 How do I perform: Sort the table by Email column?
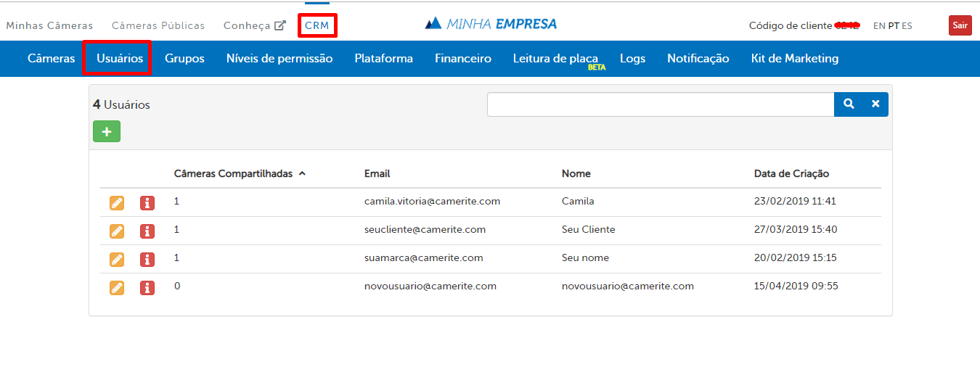[377, 173]
